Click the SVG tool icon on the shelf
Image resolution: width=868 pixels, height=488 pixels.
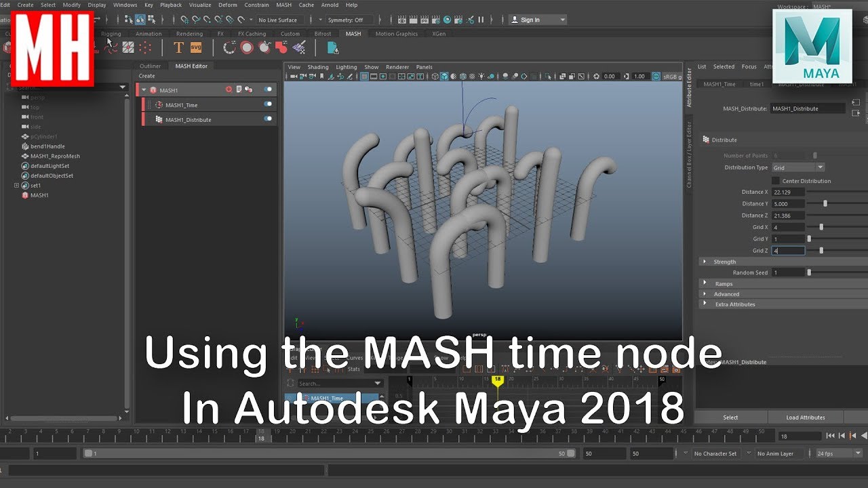pyautogui.click(x=196, y=47)
